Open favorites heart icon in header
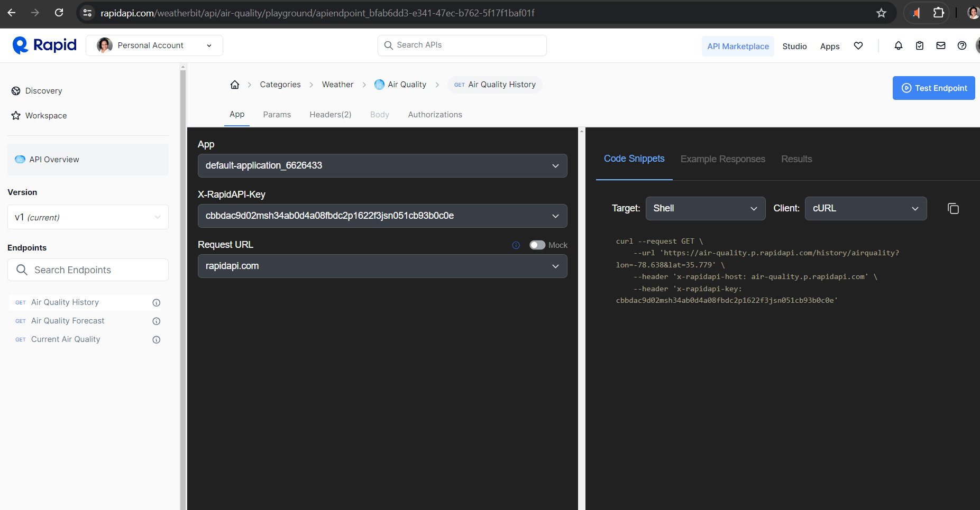This screenshot has height=510, width=980. tap(858, 46)
